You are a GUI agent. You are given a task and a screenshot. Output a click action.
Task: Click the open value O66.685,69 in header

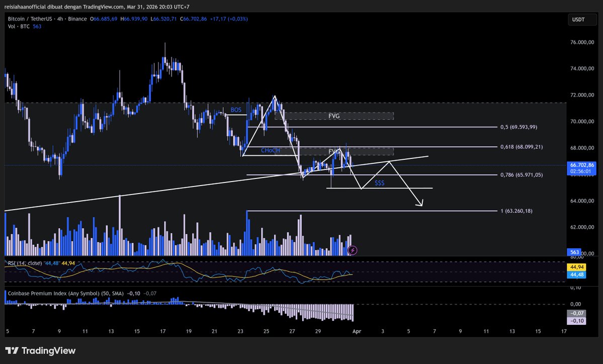click(x=104, y=19)
